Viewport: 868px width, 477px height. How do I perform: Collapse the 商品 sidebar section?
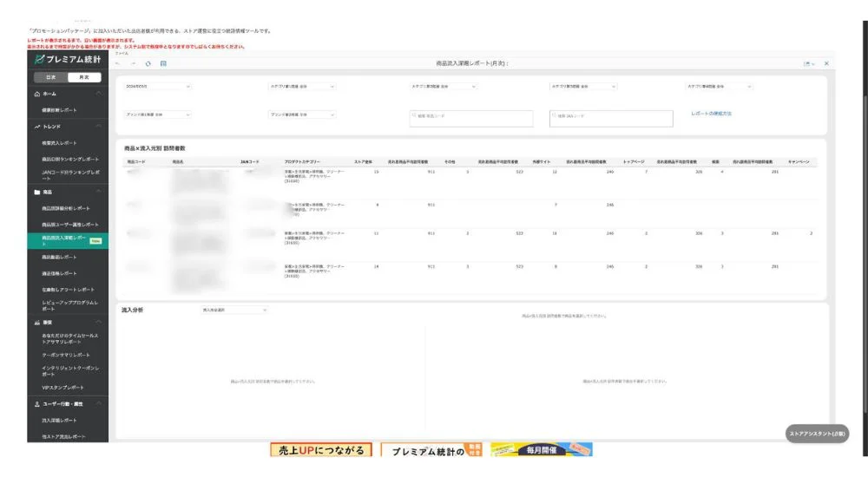pyautogui.click(x=99, y=192)
